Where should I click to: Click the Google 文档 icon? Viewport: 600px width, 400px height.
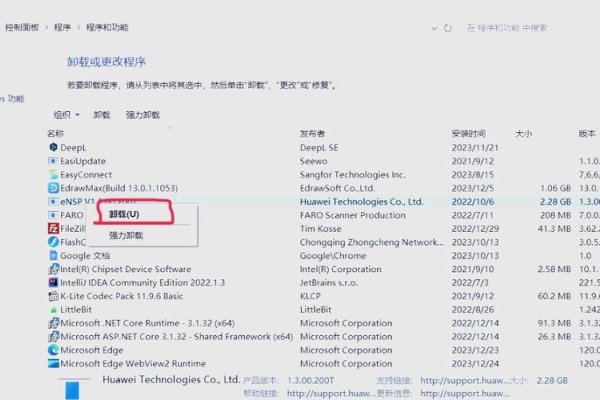point(53,255)
